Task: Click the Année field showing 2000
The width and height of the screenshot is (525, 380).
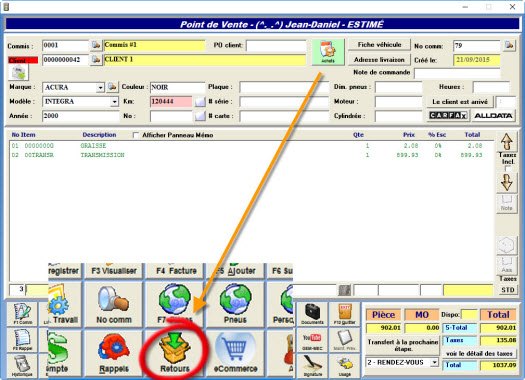Action: (81, 116)
